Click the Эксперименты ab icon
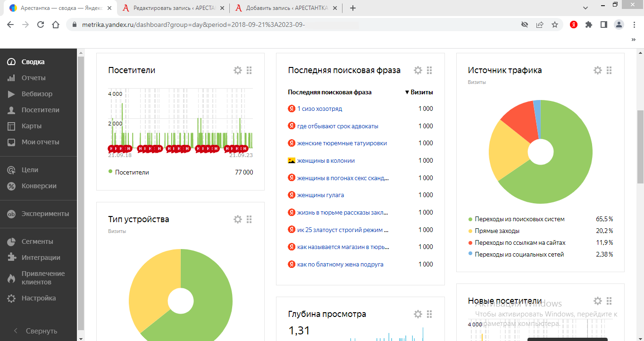 coord(12,214)
